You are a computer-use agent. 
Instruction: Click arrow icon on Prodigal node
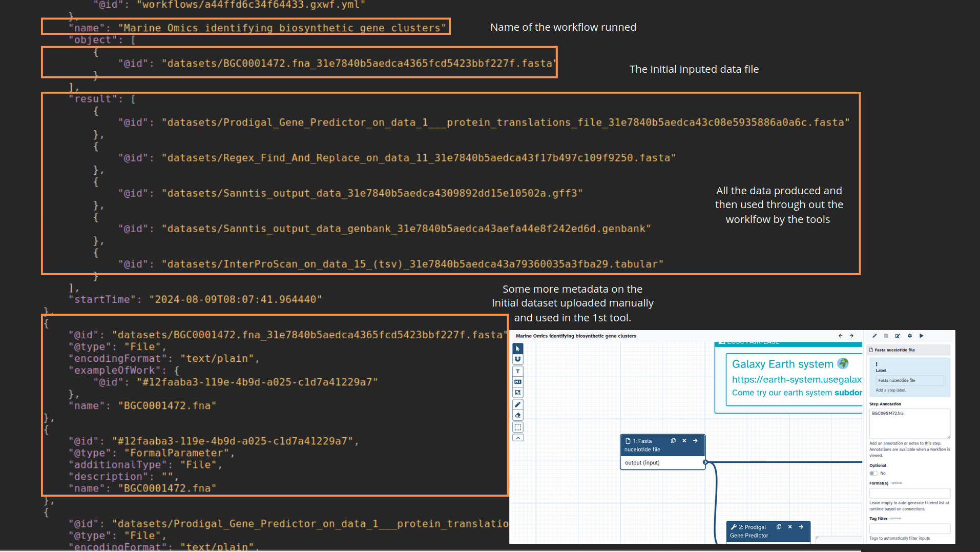pos(801,527)
